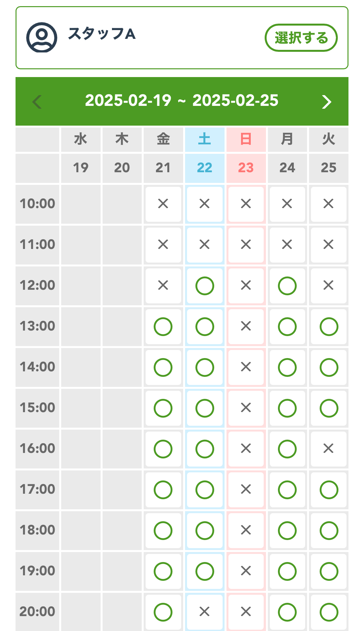Viewport: 364px width, 631px height.
Task: Select the available circle for Monday 24 at 12:00
Action: click(287, 286)
